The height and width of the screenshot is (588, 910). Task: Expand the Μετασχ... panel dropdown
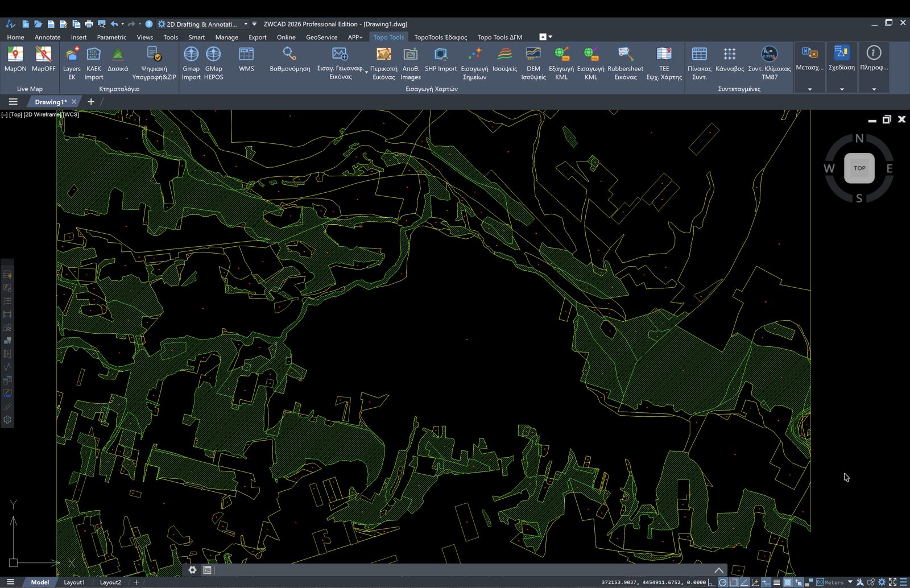coord(810,89)
